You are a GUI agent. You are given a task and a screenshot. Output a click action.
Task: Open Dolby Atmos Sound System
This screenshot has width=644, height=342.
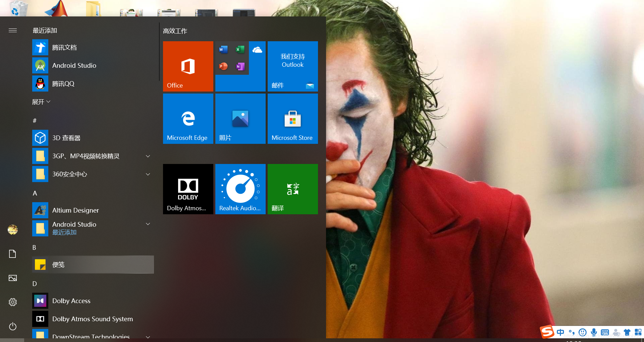click(93, 319)
